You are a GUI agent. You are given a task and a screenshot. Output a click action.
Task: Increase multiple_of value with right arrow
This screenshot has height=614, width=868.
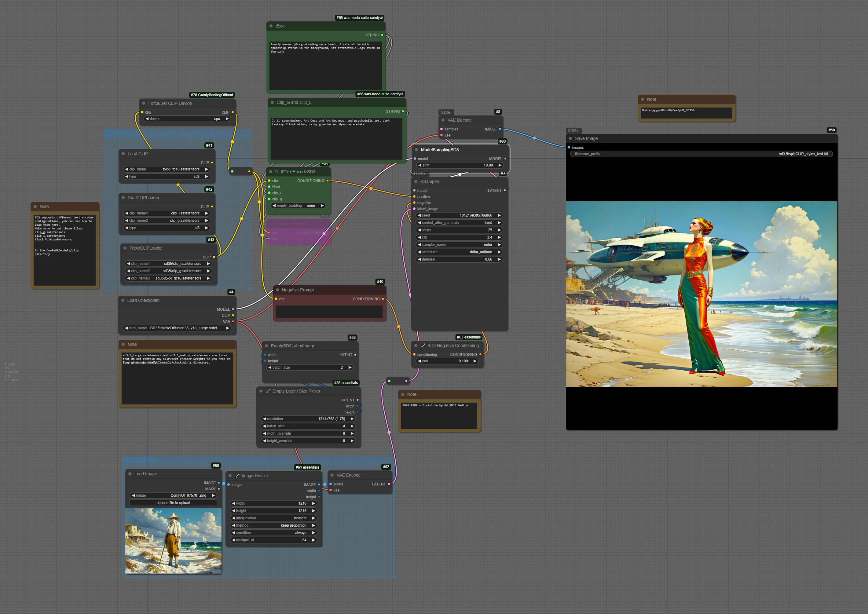click(x=313, y=540)
